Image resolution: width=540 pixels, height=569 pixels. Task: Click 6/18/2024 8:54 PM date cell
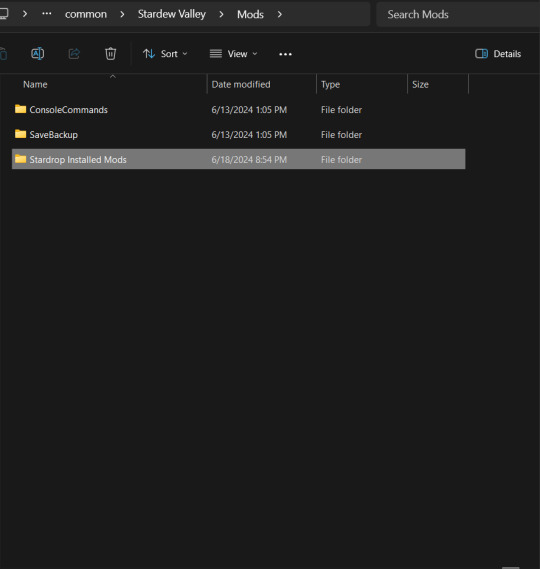click(249, 160)
